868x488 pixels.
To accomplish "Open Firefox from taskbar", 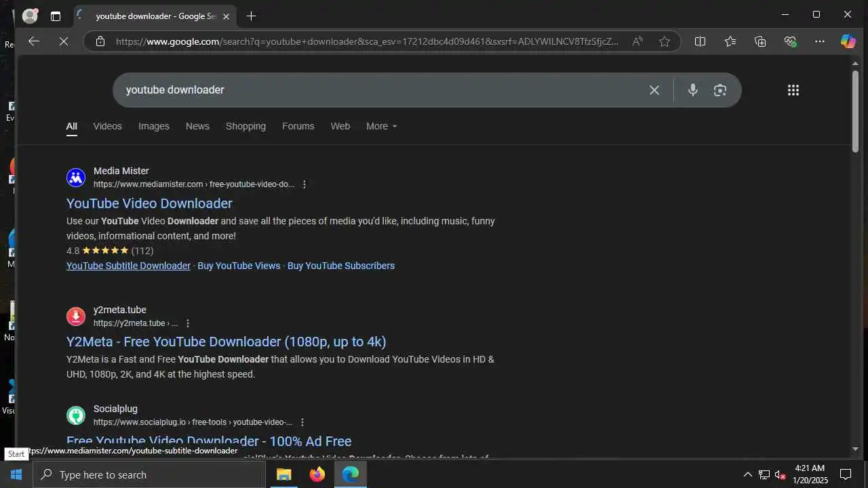I will click(317, 474).
